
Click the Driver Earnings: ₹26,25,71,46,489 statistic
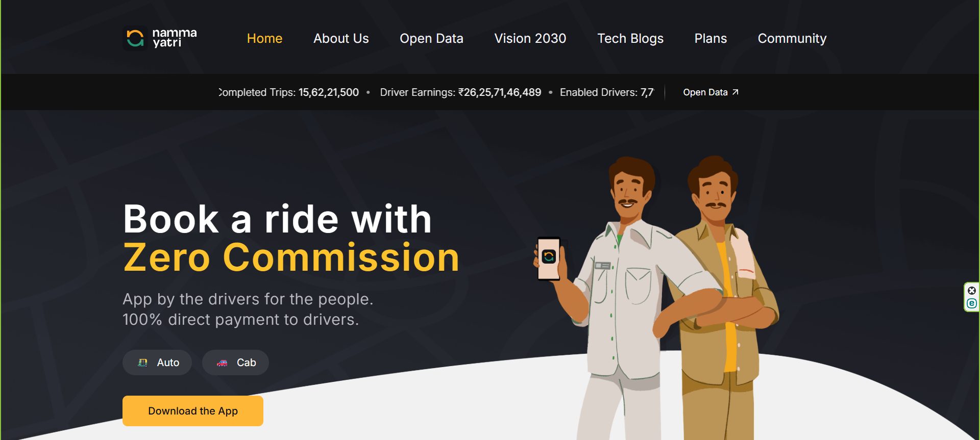460,92
